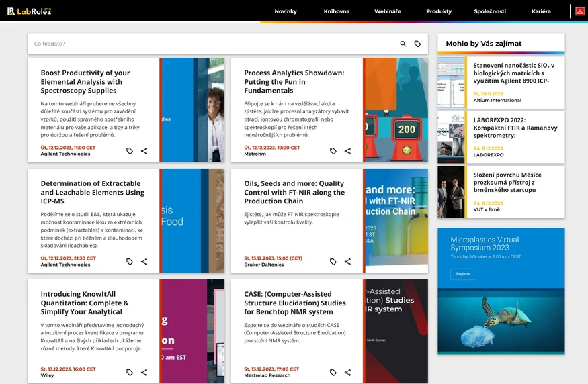Click tag icon on Oils, Seeds card
This screenshot has width=588, height=384.
333,262
